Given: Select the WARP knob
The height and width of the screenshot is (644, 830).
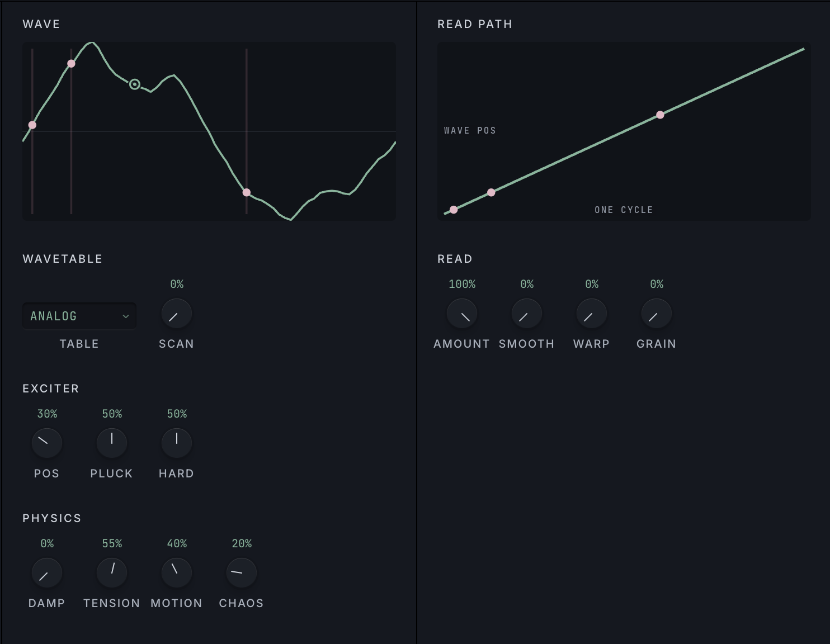Looking at the screenshot, I should 592,314.
